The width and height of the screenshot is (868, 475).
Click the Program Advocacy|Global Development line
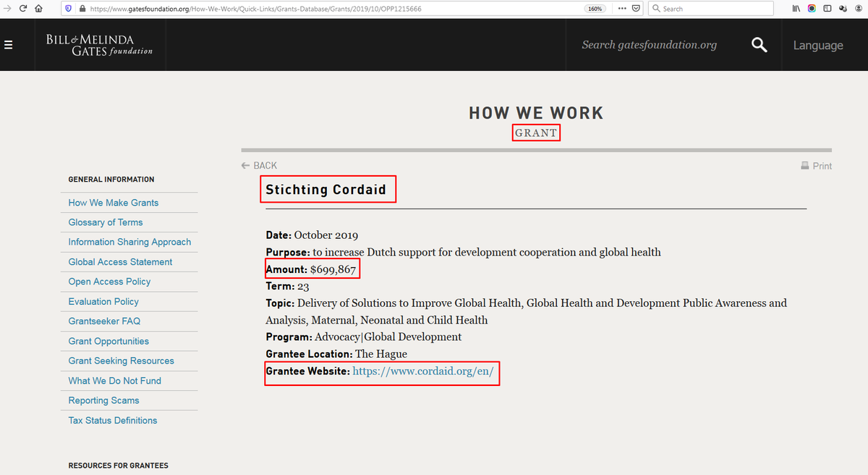point(363,337)
